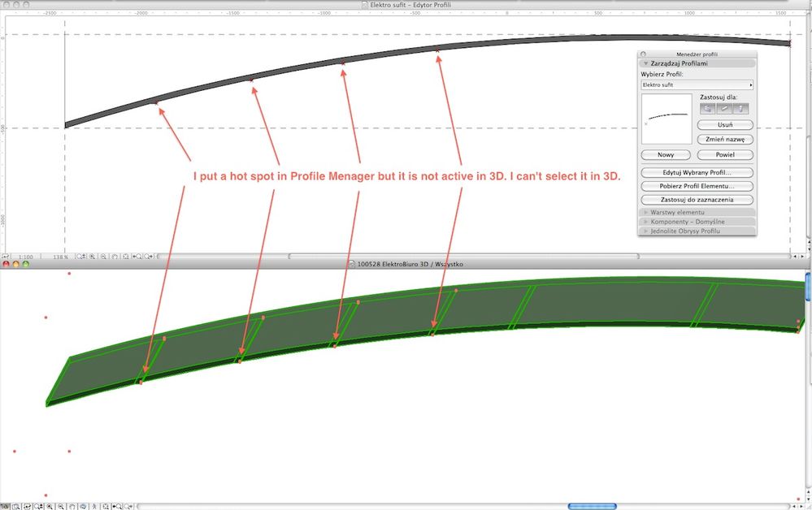Click Fit in Window icon in the Profile Editor bar
The height and width of the screenshot is (510, 812).
click(x=126, y=257)
